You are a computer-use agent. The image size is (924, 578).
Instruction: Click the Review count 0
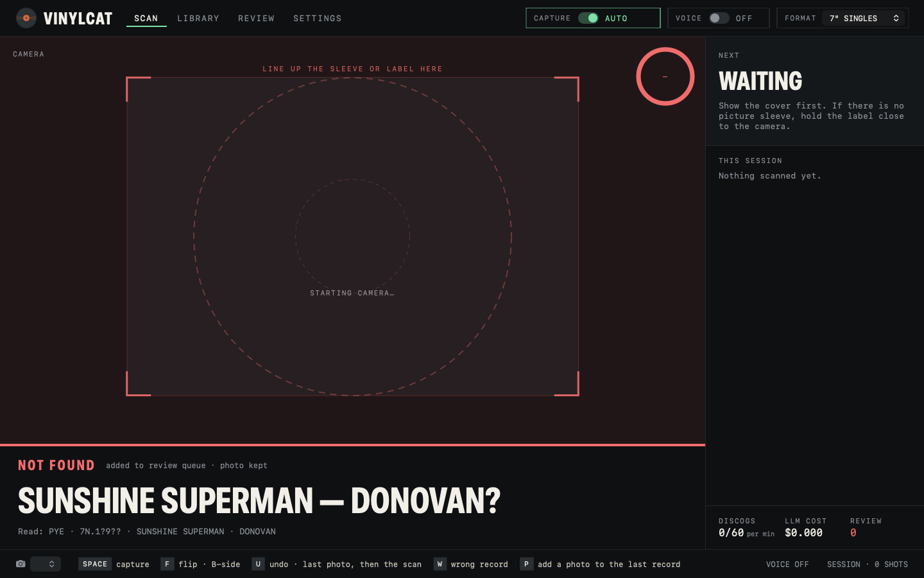853,532
